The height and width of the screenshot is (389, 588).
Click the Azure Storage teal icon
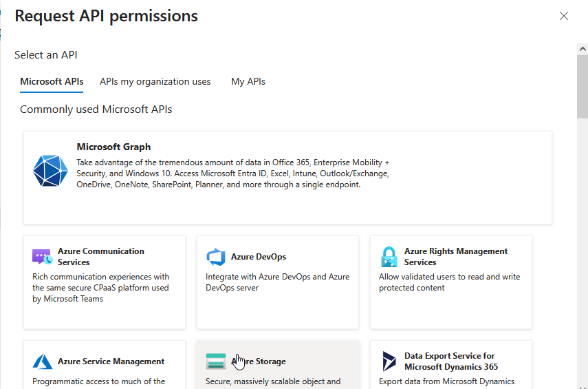(216, 361)
